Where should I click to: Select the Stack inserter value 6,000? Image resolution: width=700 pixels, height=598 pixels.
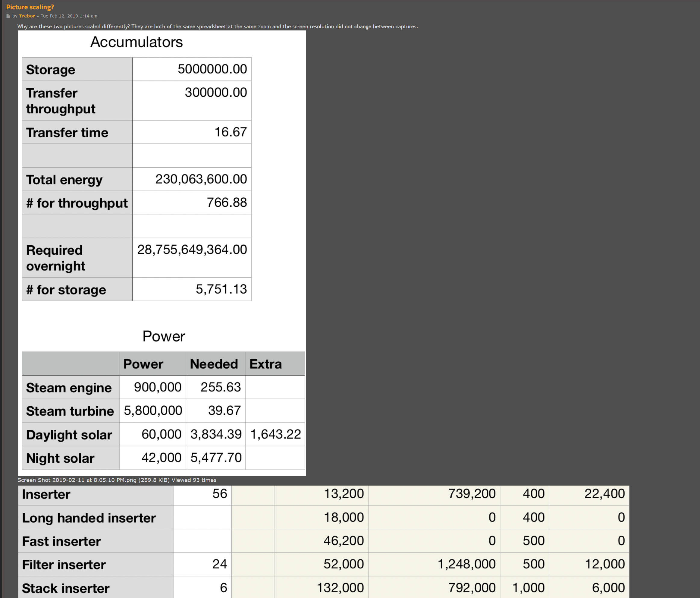coord(608,587)
